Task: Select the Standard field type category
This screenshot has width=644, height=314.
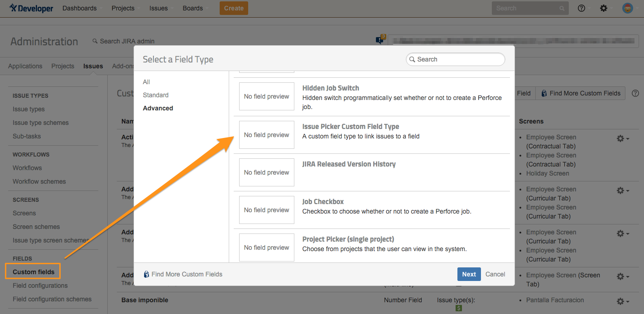Action: [x=156, y=95]
